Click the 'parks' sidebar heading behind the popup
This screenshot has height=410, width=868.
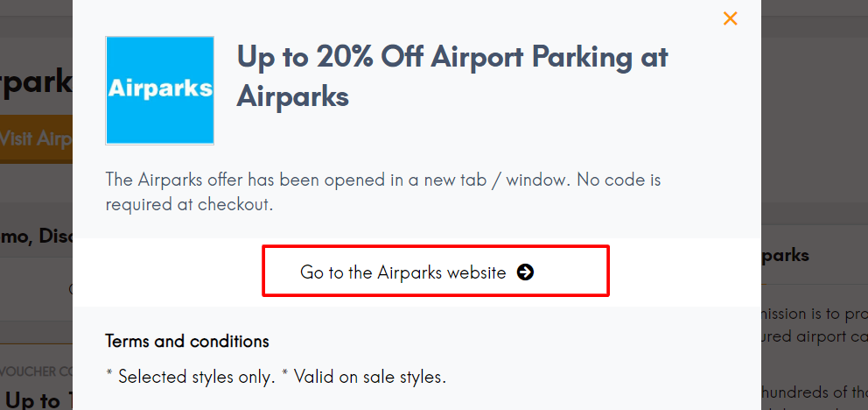click(x=785, y=256)
